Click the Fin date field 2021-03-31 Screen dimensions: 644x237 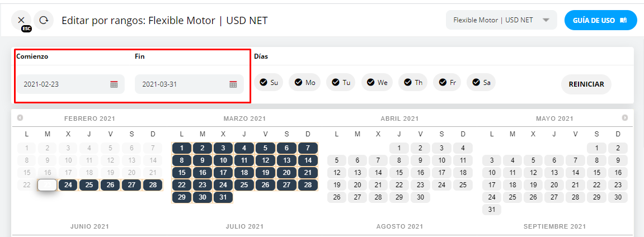coord(181,84)
